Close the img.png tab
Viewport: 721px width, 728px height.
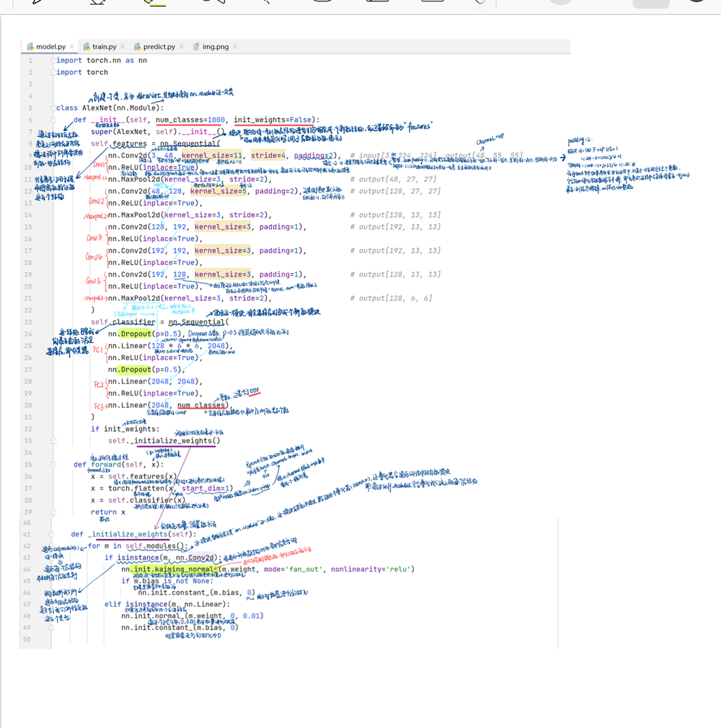[235, 46]
